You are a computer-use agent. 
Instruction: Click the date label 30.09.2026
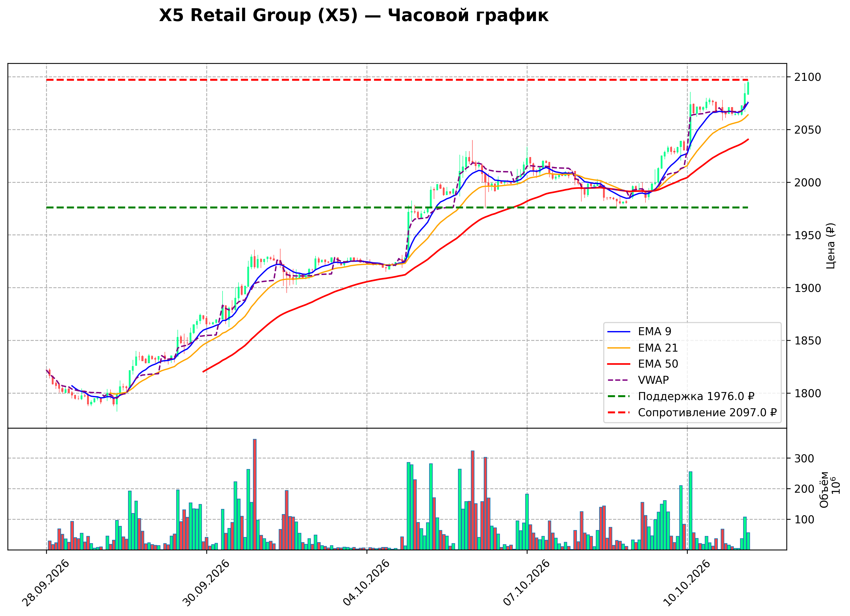tap(206, 583)
